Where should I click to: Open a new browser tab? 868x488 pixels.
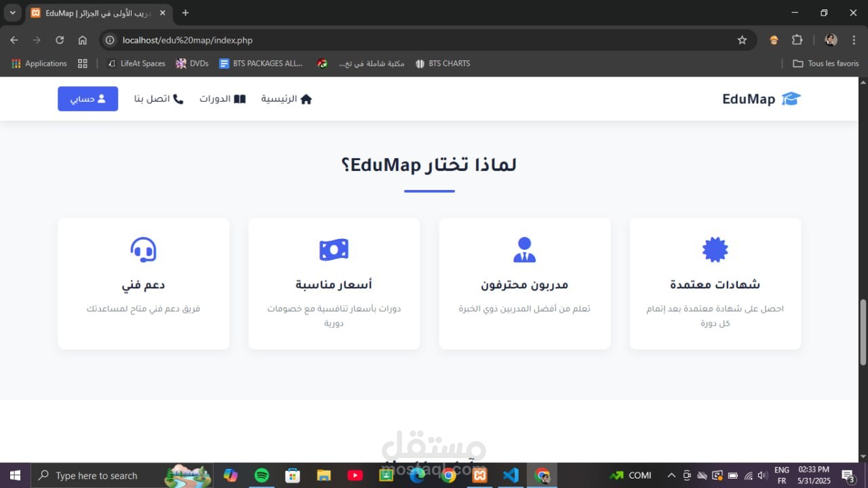click(x=185, y=13)
